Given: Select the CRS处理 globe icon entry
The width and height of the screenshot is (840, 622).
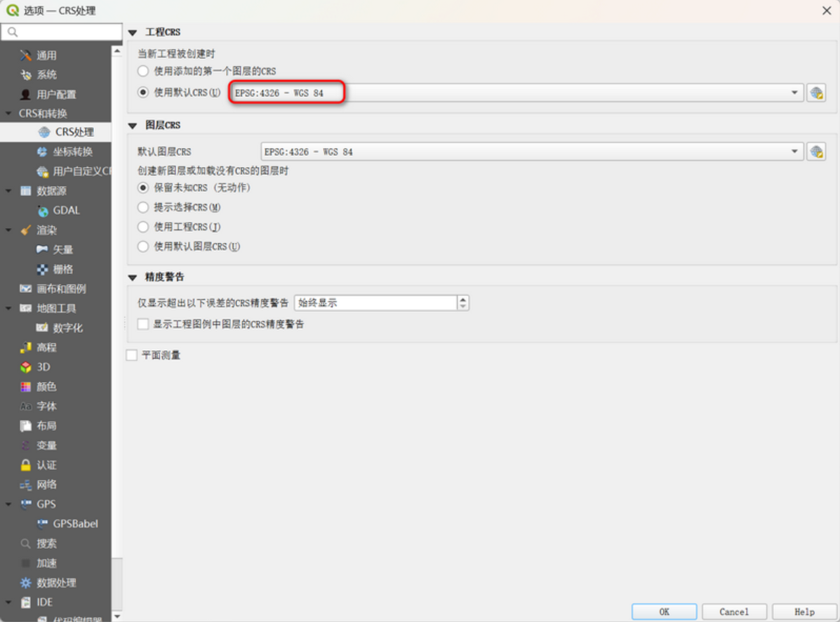Looking at the screenshot, I should coord(74,132).
